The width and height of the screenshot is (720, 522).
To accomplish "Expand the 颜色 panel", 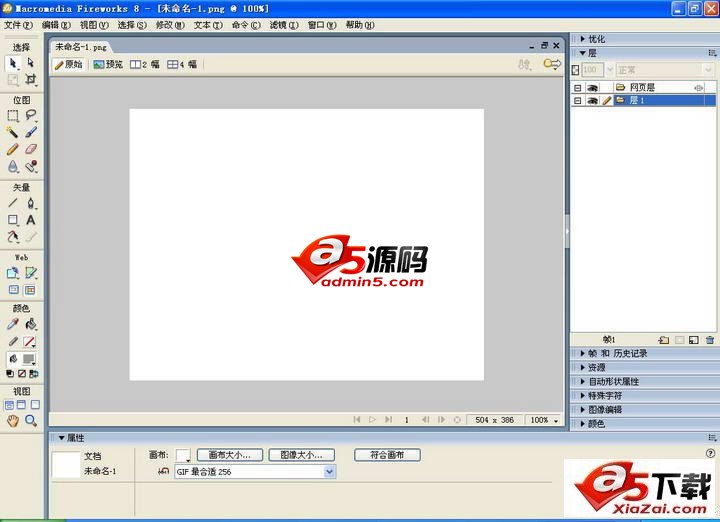I will click(583, 424).
